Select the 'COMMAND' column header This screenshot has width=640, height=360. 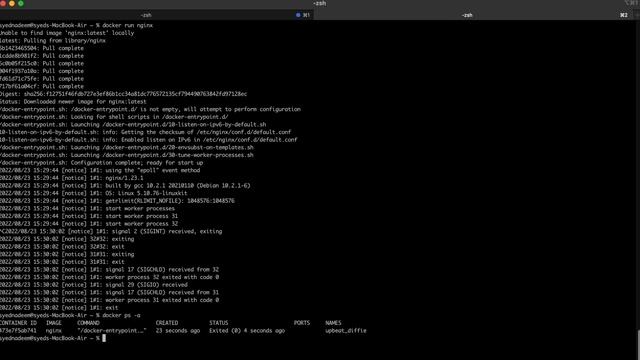[x=89, y=323]
